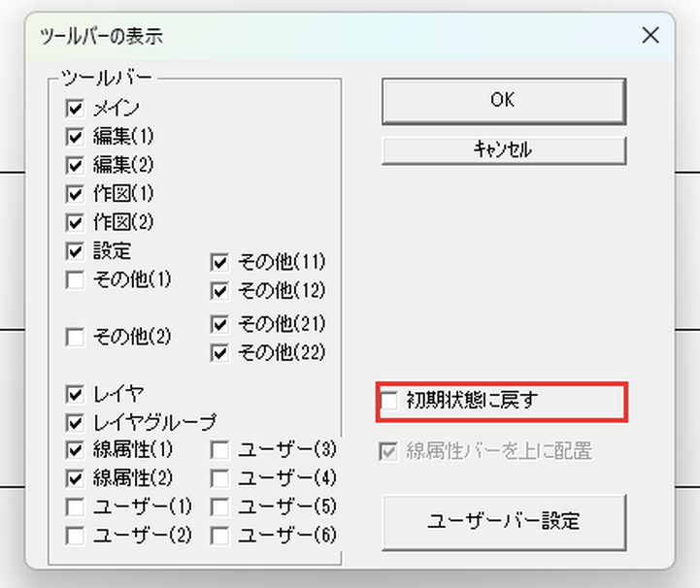Toggle the 線属性(2) checkbox
The height and width of the screenshot is (588, 700).
point(75,478)
